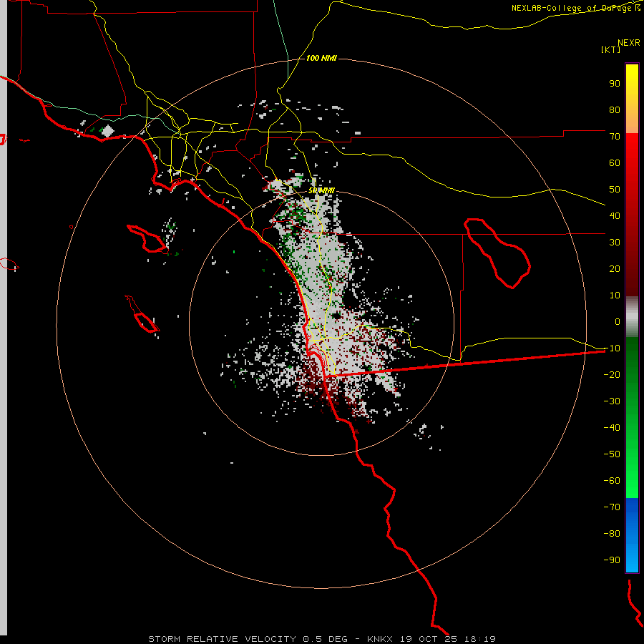Select the -40 value on velocity scale
The width and height of the screenshot is (644, 644).
coord(612,428)
